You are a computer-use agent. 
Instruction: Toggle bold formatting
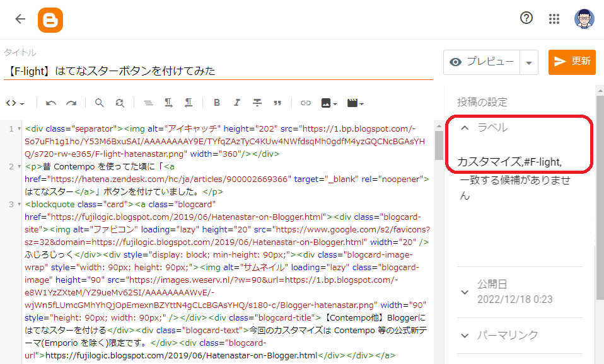[x=217, y=103]
